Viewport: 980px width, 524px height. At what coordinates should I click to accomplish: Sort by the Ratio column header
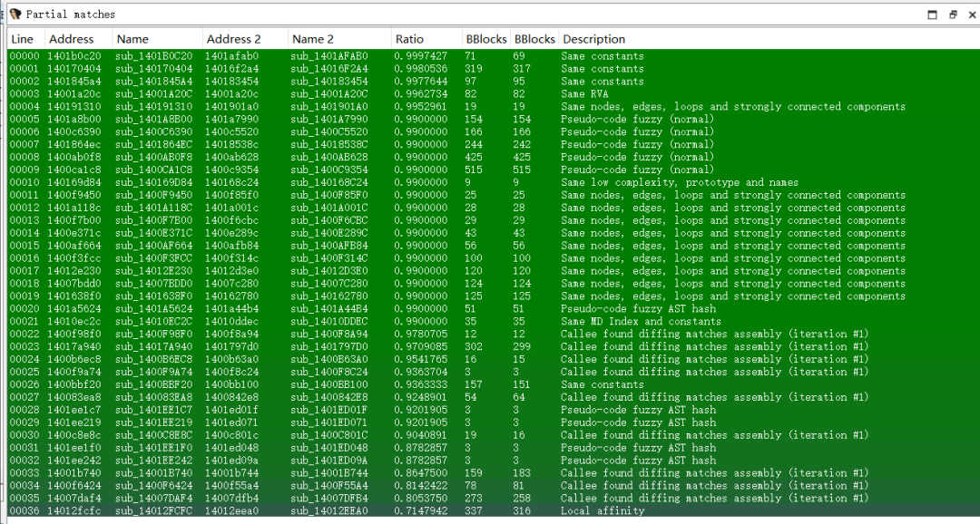(409, 39)
